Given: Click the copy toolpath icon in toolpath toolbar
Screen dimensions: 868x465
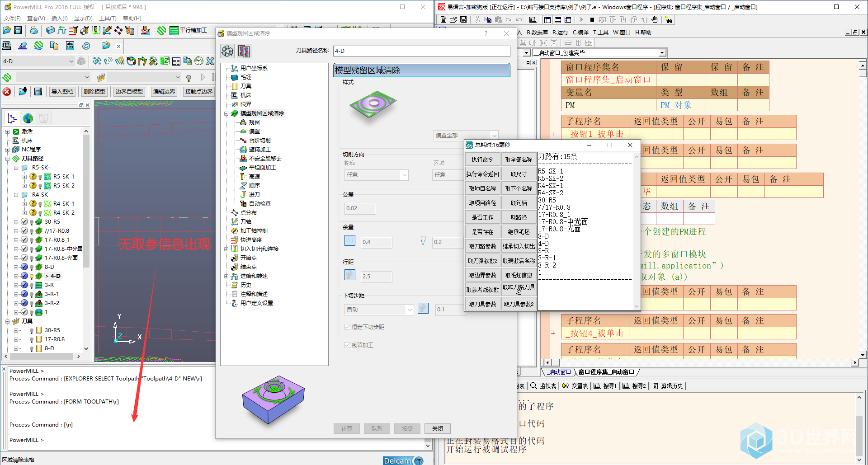Looking at the screenshot, I should pos(187,61).
